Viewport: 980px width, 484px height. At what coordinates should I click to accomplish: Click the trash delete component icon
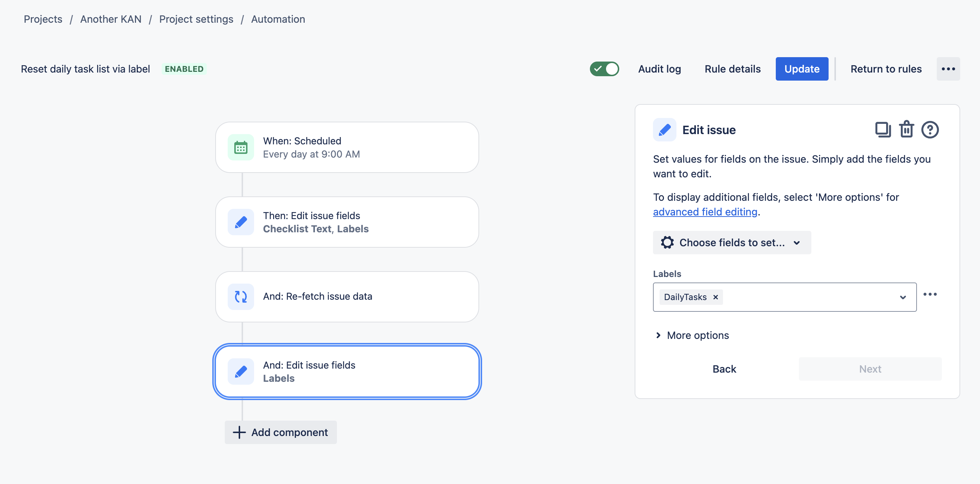906,130
